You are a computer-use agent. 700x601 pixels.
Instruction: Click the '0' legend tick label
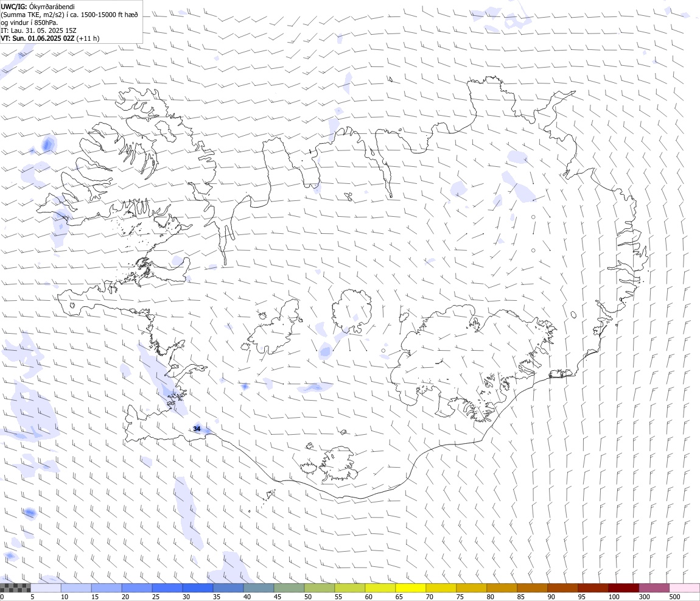coord(2,597)
